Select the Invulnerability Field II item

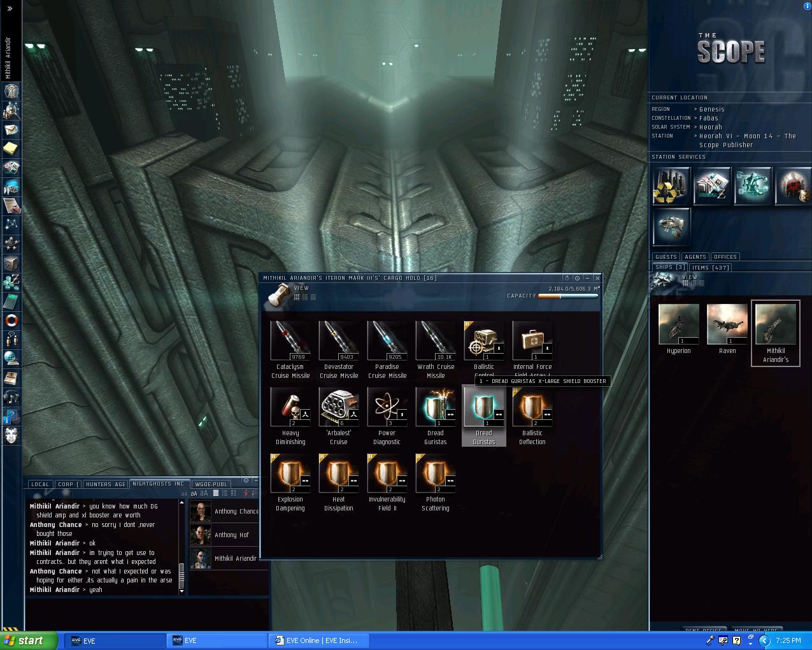387,482
